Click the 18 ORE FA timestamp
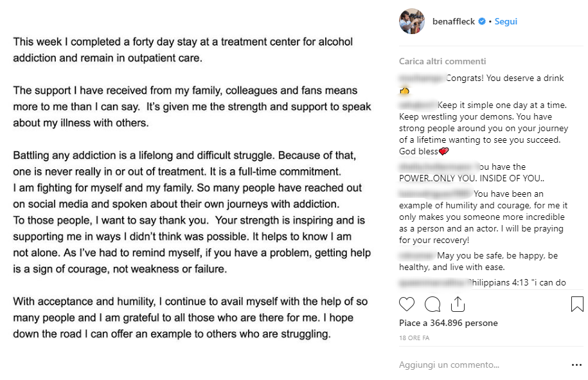 coord(414,338)
